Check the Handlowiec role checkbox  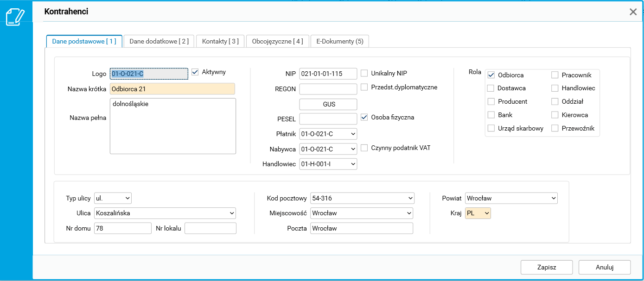[x=555, y=88]
